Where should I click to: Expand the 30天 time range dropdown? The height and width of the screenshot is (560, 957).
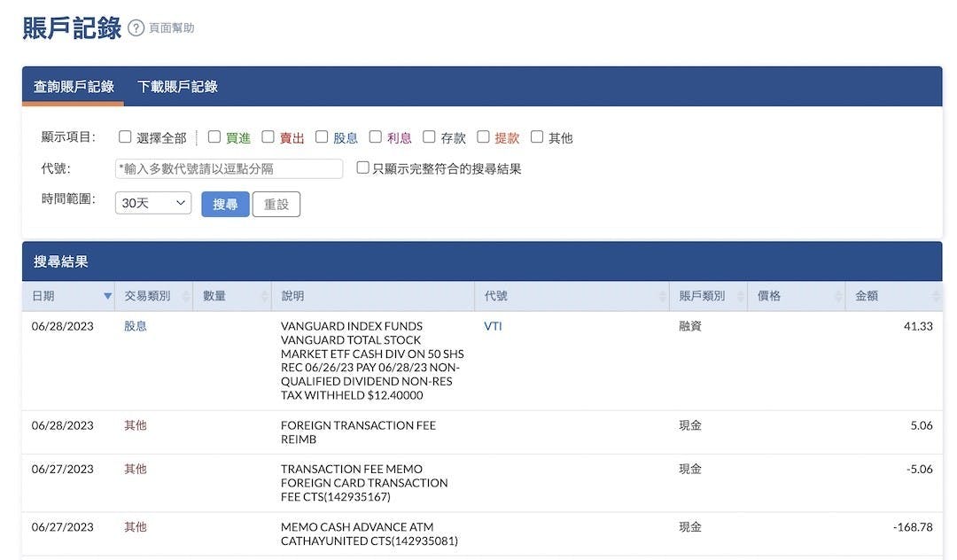pyautogui.click(x=153, y=203)
